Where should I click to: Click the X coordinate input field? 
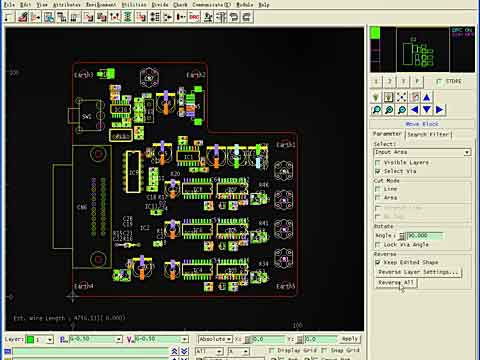pos(268,339)
